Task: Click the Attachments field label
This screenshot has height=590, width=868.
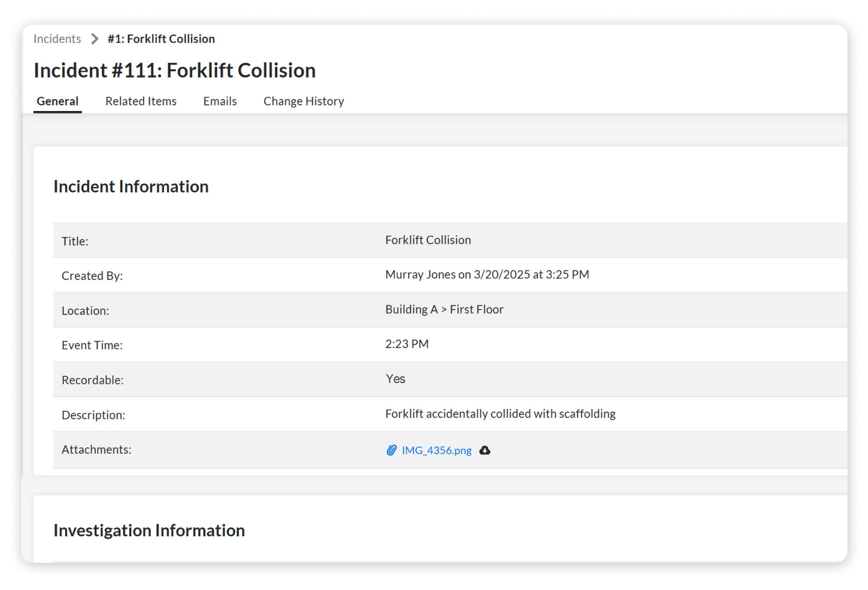Action: point(96,449)
